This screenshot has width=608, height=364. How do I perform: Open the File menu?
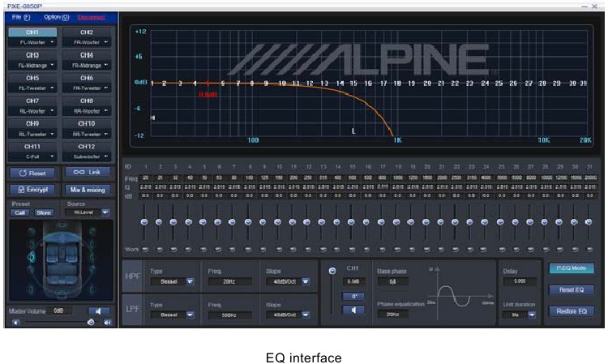point(20,18)
